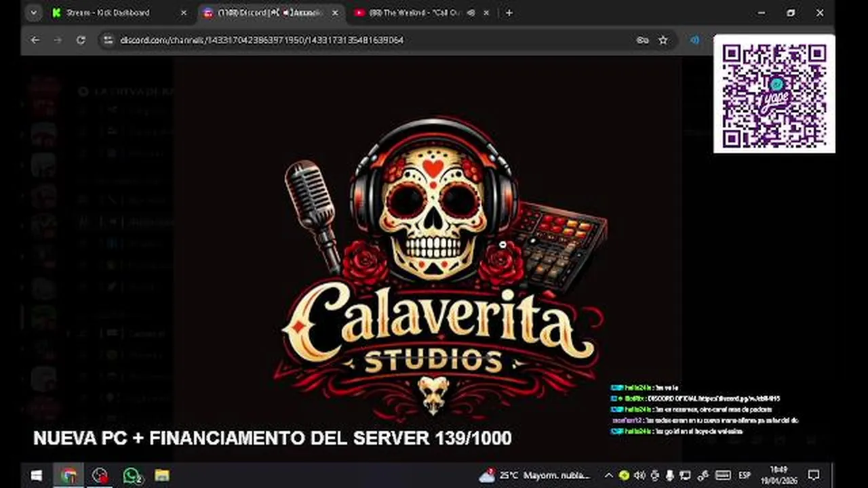Change the ESP input language
The image size is (868, 488).
745,475
